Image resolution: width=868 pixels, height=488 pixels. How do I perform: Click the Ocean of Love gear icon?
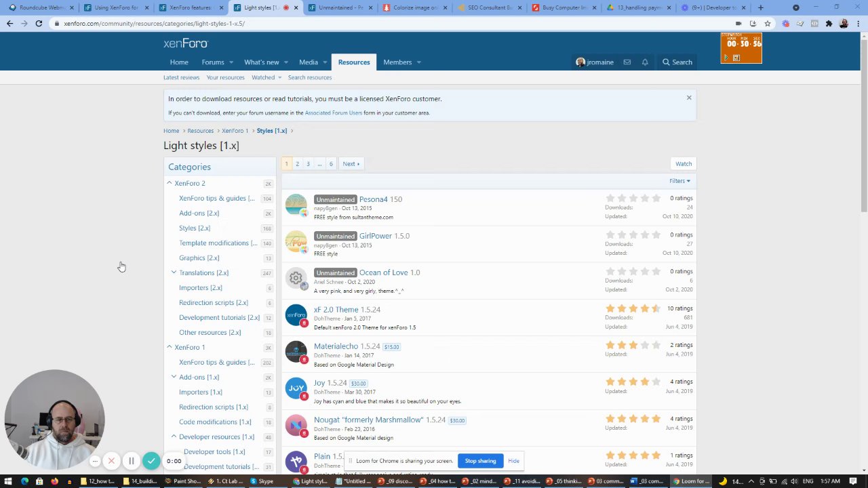pyautogui.click(x=296, y=278)
